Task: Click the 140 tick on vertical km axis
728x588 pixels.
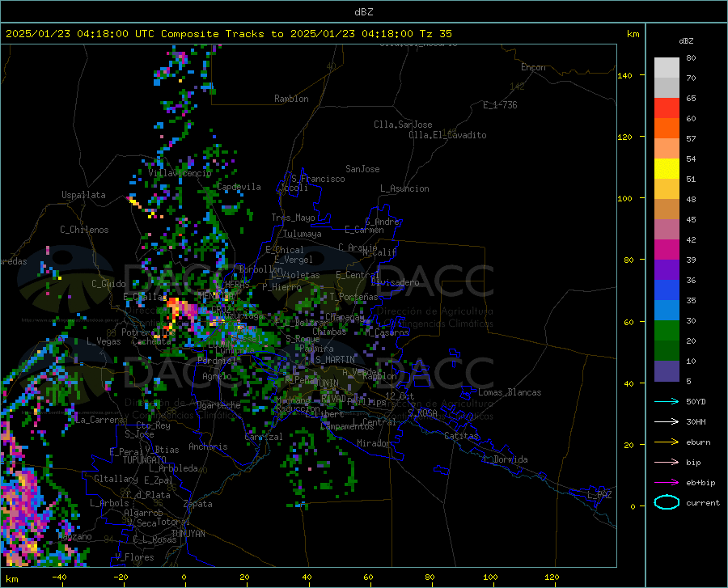Action: point(624,75)
